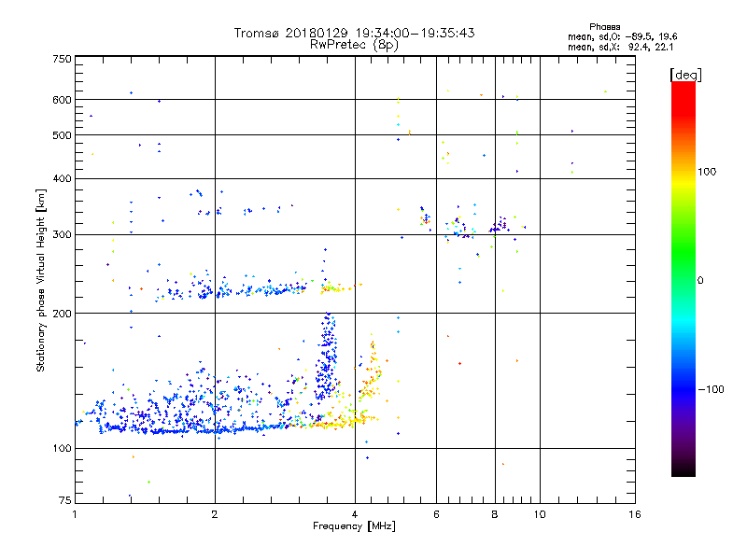747x560 pixels.
Task: Click the x-axis tick label '8'
Action: pos(495,514)
